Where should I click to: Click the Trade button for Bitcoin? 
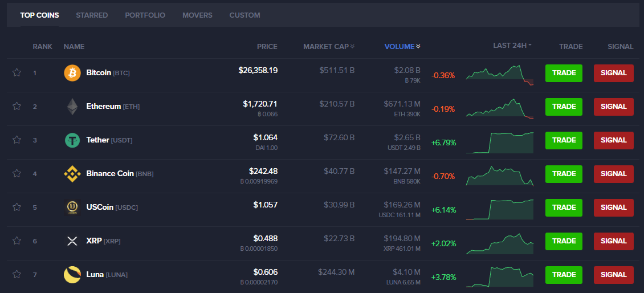point(564,73)
